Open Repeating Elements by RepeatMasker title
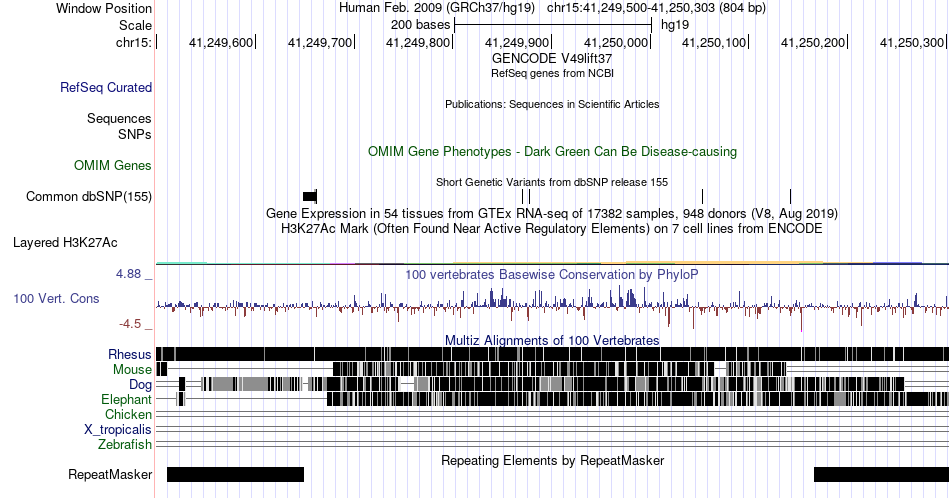This screenshot has height=498, width=950. 552,460
